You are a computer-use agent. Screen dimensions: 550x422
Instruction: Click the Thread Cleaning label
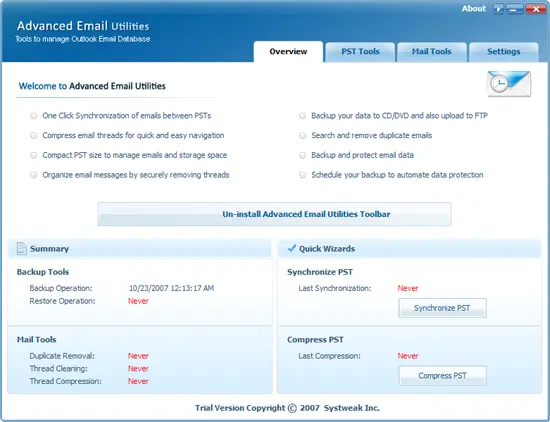59,369
